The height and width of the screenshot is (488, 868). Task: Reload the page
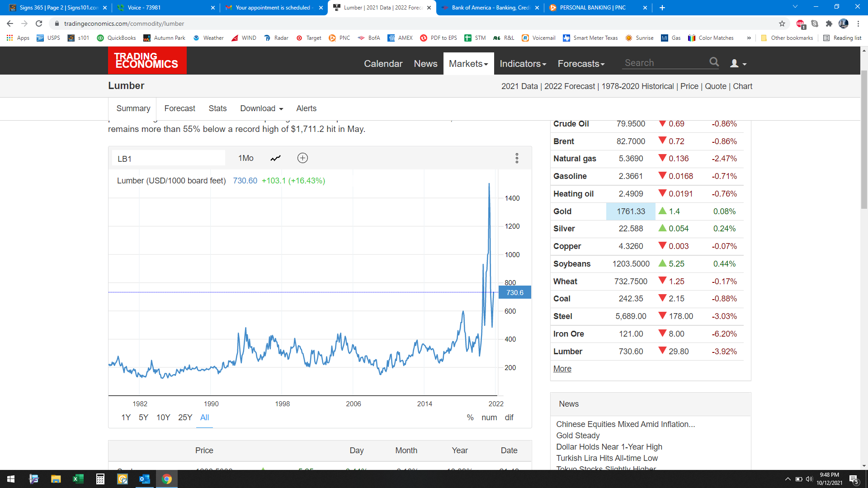39,23
